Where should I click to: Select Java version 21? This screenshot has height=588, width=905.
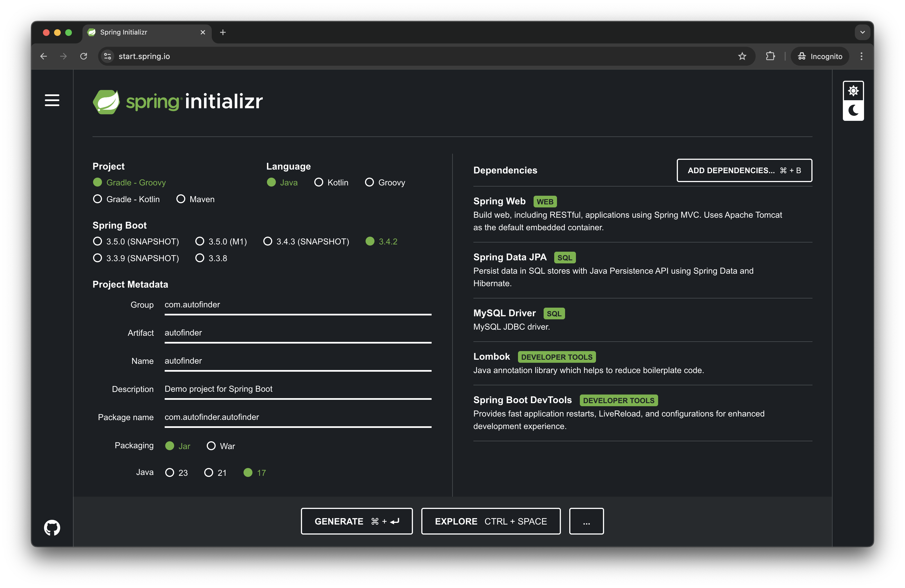[215, 472]
